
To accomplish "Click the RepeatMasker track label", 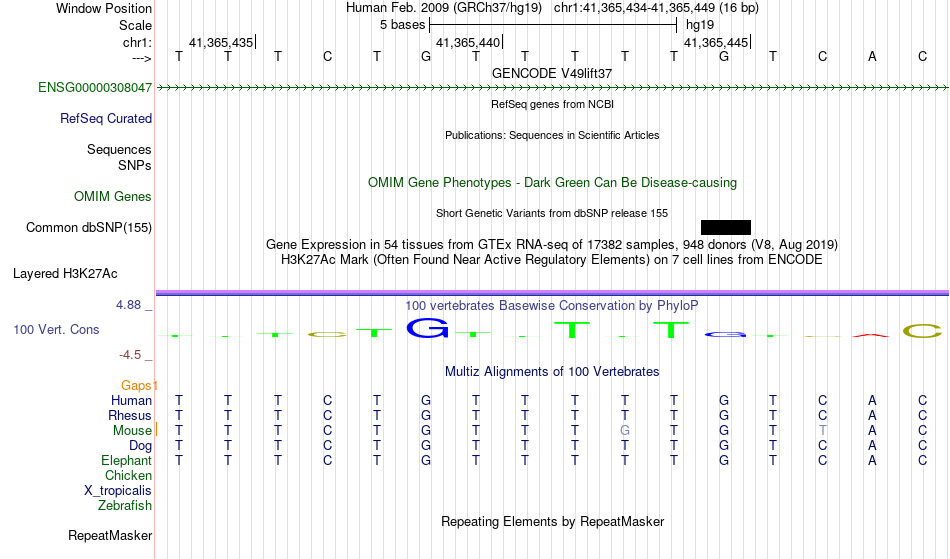I will [110, 536].
